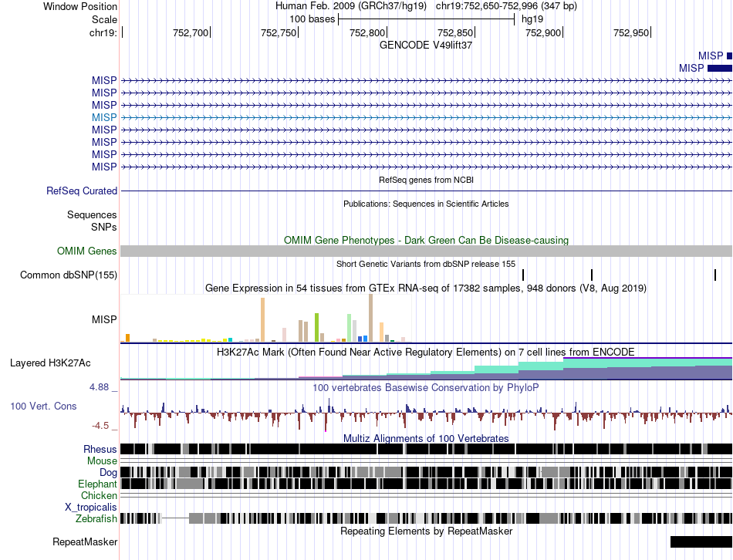Open the H3K27Ac Mark ENCODE track title
This screenshot has height=560, width=733.
point(426,352)
